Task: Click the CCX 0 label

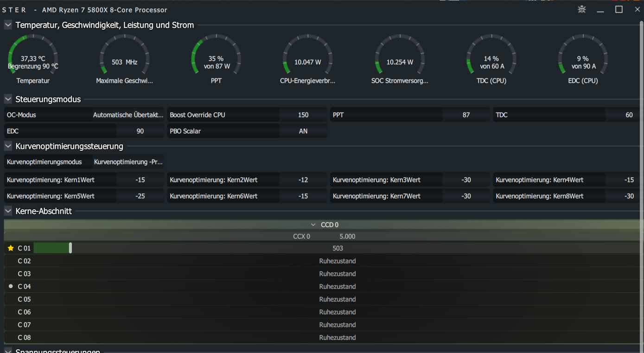Action: pos(301,236)
